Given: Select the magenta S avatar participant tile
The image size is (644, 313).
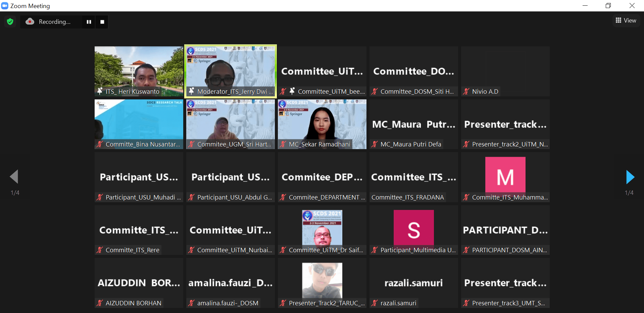Looking at the screenshot, I should (x=413, y=228).
